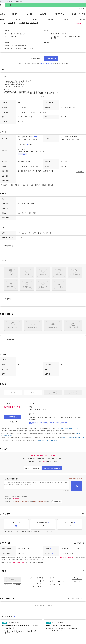Jump to 복리후생 section tab
The width and height of the screenshot is (86, 644).
[51, 20]
